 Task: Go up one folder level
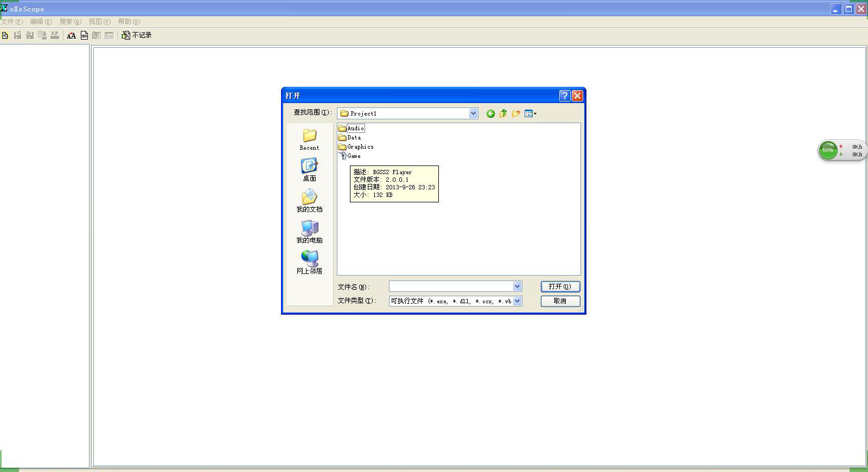(503, 113)
